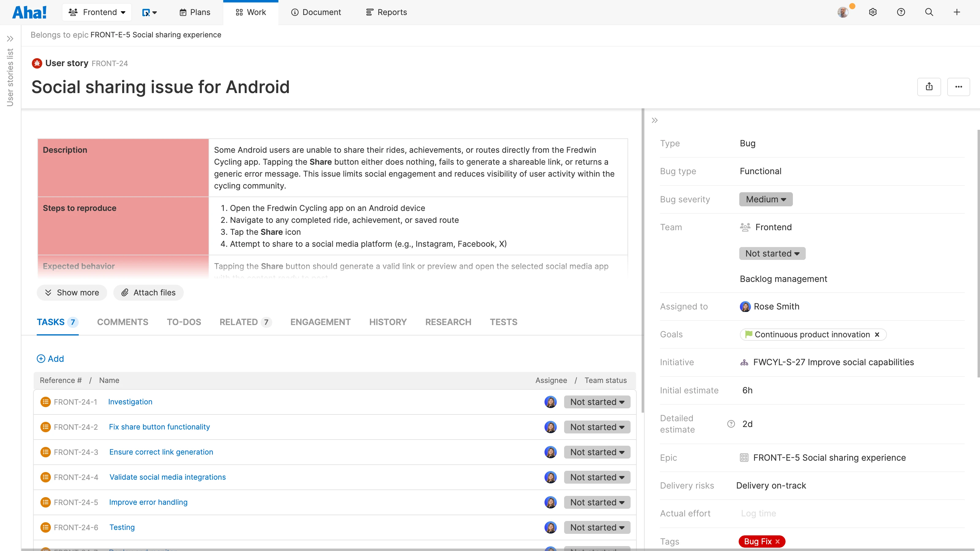Open the Reports menu
The height and width of the screenshot is (551, 980).
(x=386, y=12)
